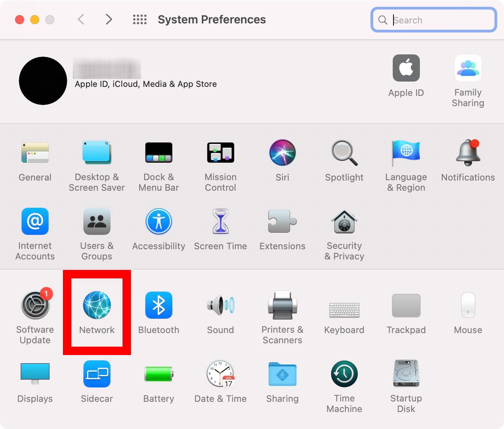Go back with the left chevron
The image size is (504, 429).
81,19
